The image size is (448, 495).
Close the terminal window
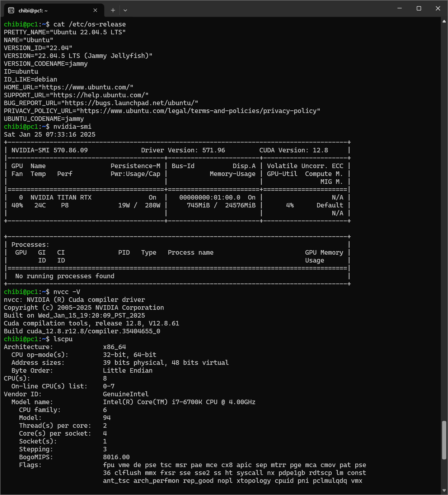click(x=438, y=8)
